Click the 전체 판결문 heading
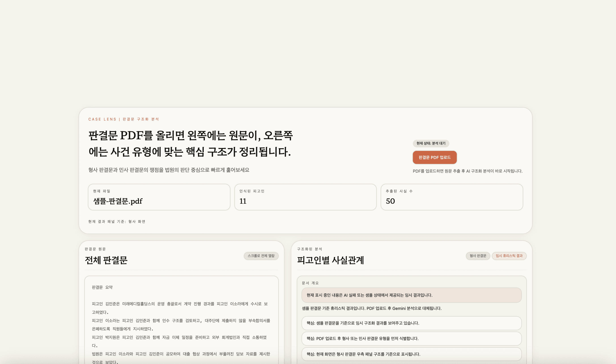 pos(106,260)
